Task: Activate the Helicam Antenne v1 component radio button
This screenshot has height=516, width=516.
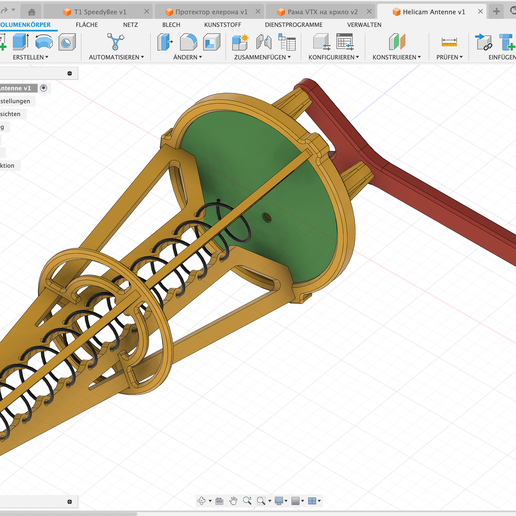Action: 44,88
